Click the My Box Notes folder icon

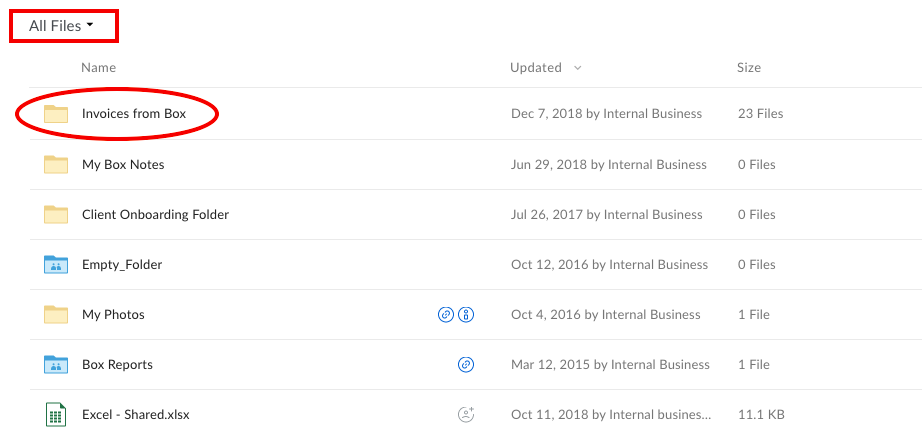click(56, 164)
